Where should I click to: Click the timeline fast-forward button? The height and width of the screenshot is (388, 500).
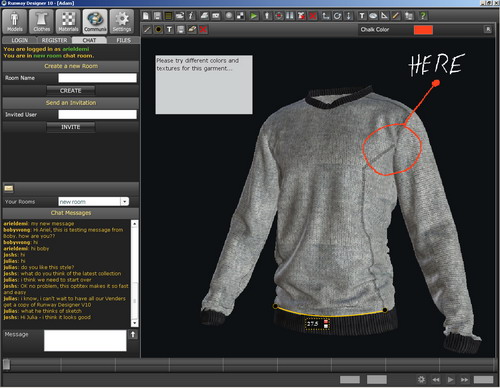(x=464, y=379)
